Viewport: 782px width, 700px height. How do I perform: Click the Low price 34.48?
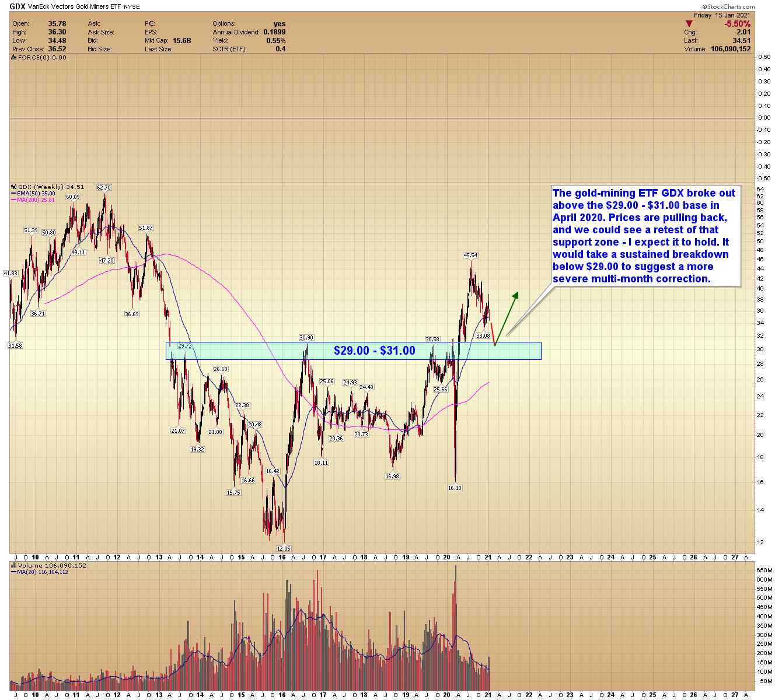pyautogui.click(x=57, y=41)
